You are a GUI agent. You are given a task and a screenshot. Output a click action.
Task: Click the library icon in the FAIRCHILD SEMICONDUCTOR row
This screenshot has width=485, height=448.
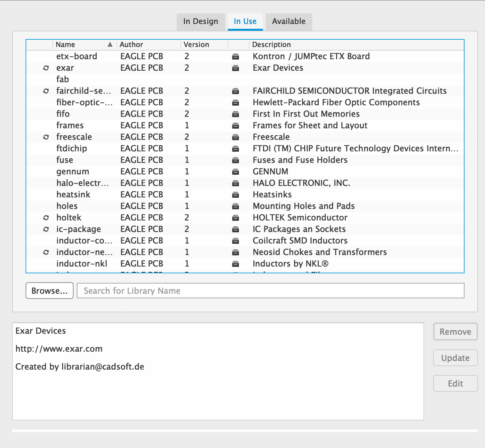(235, 91)
